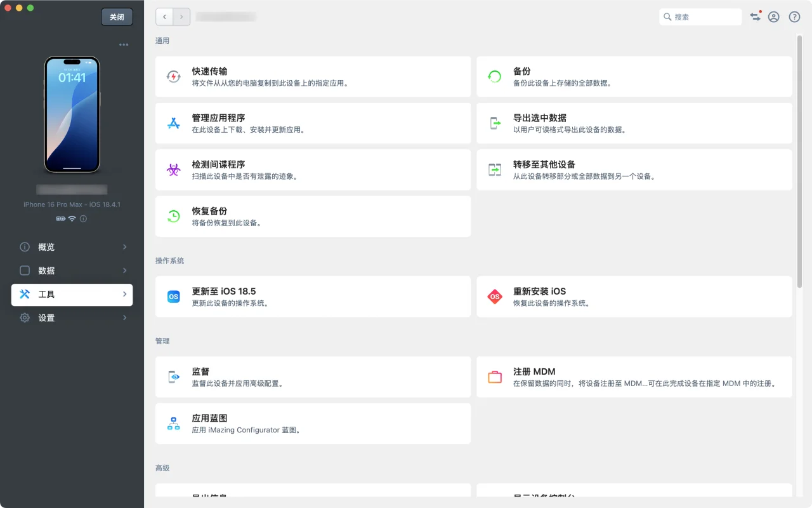Select the 数据 sidebar item
Screen dimensions: 812x508
(x=72, y=271)
